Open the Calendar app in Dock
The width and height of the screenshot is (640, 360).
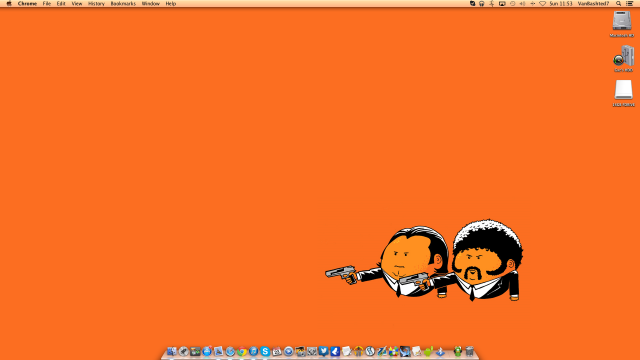pos(277,351)
